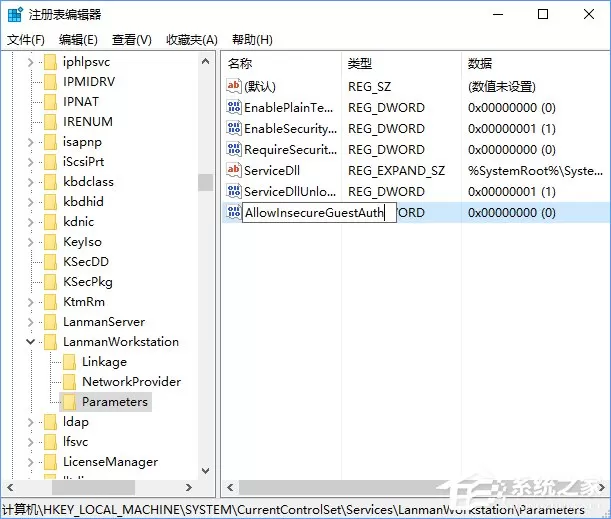The height and width of the screenshot is (519, 611).
Task: Select the KSecDD folder icon
Action: coord(50,262)
